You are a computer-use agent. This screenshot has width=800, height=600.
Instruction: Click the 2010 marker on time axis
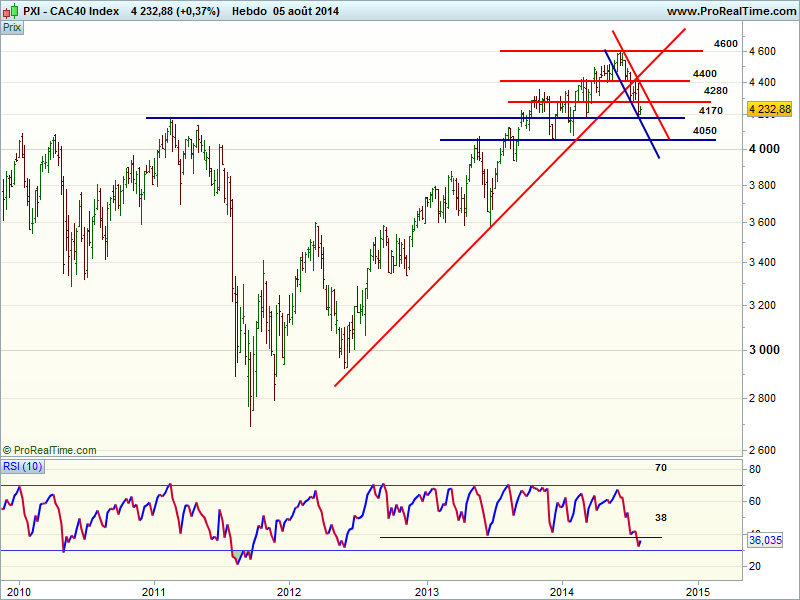(18, 592)
